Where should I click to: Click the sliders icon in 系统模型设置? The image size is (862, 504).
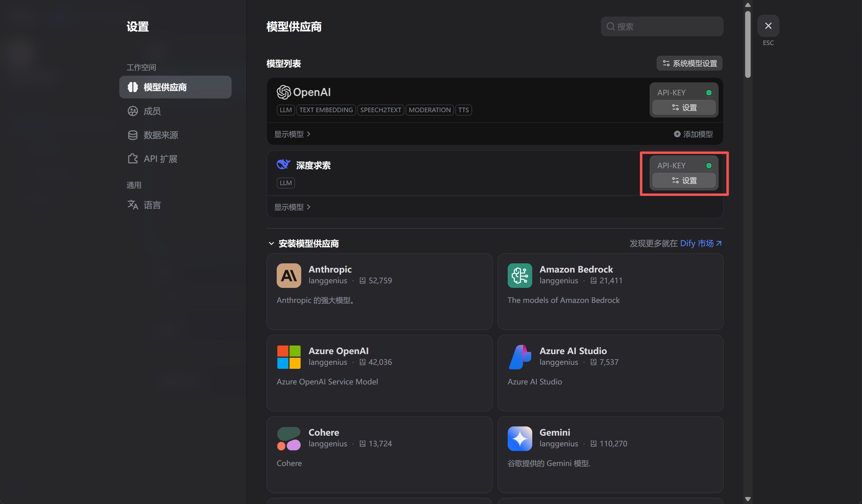[666, 63]
